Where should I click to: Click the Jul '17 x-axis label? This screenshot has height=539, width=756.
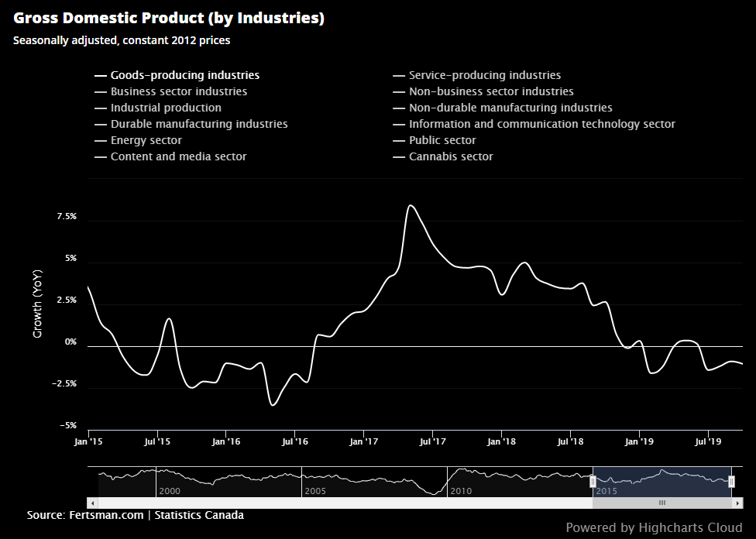click(x=433, y=441)
